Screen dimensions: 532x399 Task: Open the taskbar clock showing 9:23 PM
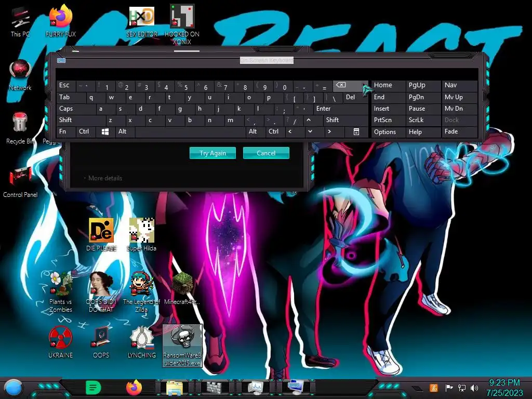point(504,388)
